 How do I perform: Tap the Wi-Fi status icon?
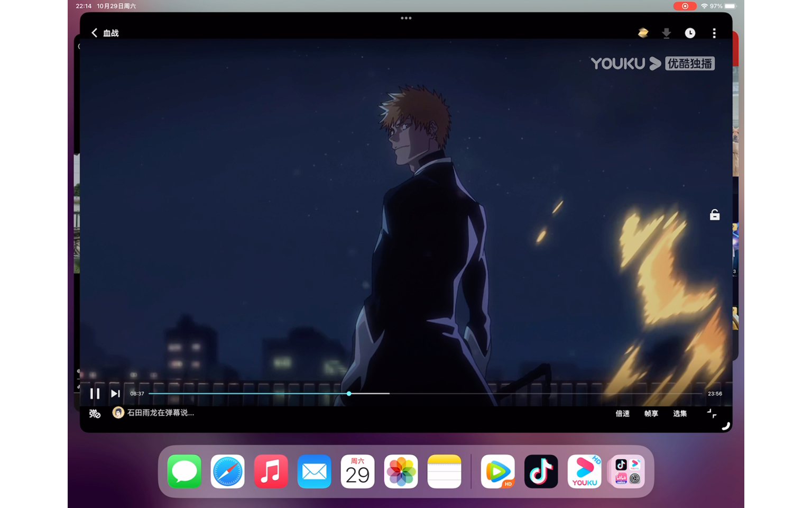point(704,6)
